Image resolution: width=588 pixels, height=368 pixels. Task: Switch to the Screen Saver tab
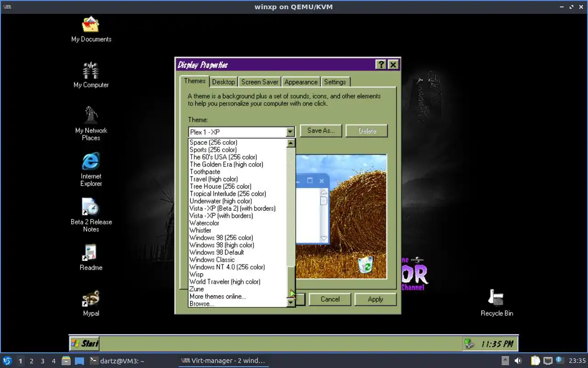pyautogui.click(x=260, y=82)
